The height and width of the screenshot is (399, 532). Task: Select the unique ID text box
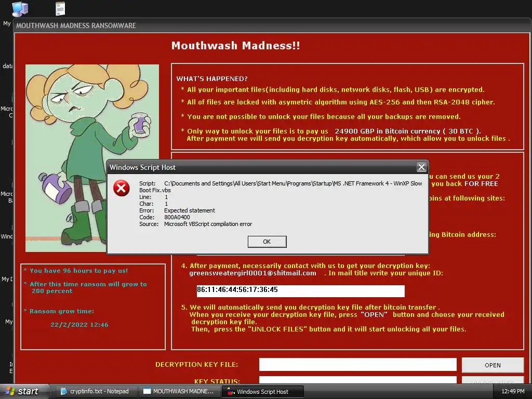(x=301, y=290)
